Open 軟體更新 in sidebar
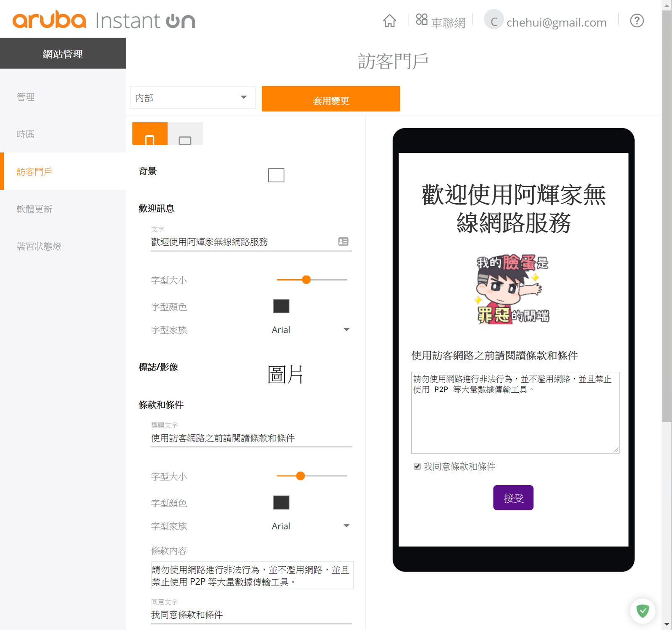Viewport: 672px width, 630px height. (x=34, y=209)
